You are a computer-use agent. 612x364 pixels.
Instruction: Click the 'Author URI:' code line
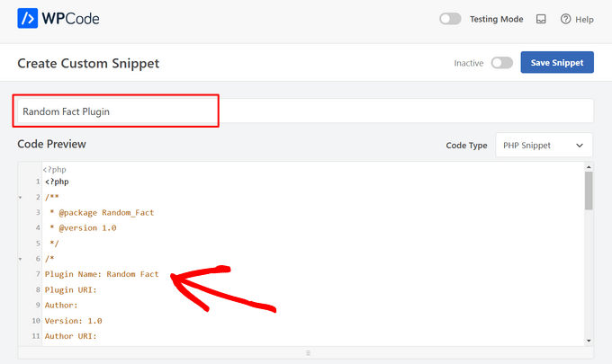(70, 336)
